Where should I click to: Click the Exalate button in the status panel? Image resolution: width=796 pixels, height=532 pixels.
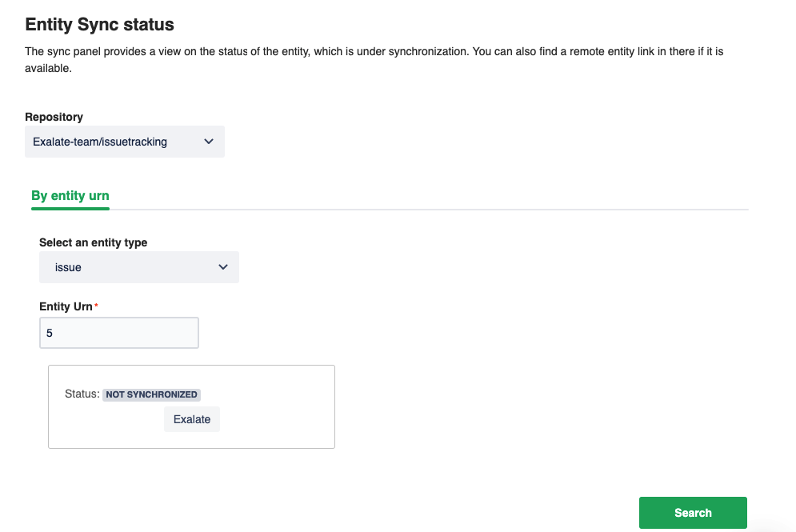192,418
